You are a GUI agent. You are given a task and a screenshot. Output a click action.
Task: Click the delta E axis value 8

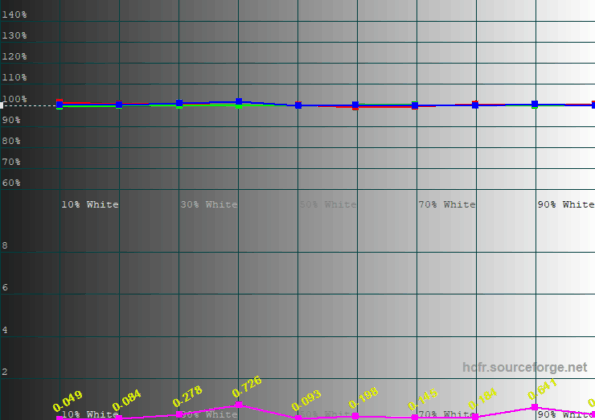(5, 245)
